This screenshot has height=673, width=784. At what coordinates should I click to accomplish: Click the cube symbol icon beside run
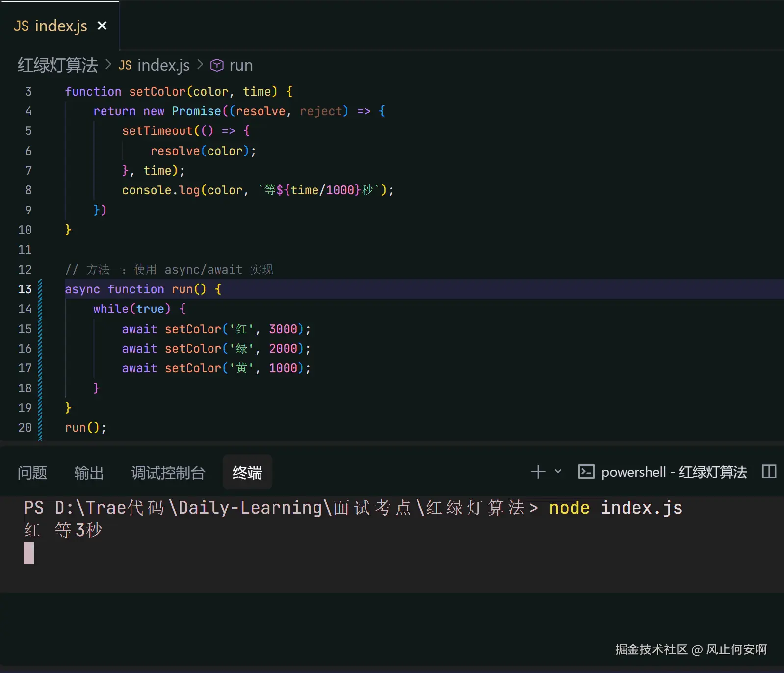pyautogui.click(x=217, y=65)
